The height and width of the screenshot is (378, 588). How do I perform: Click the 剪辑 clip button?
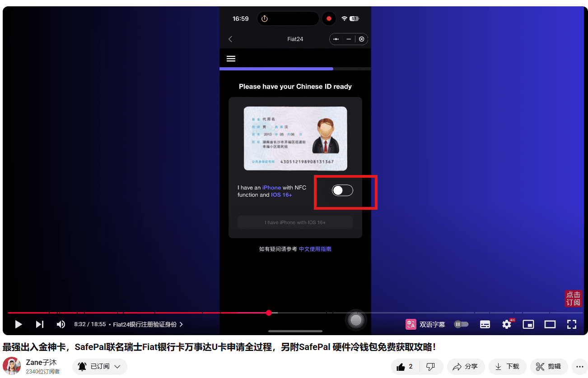549,367
